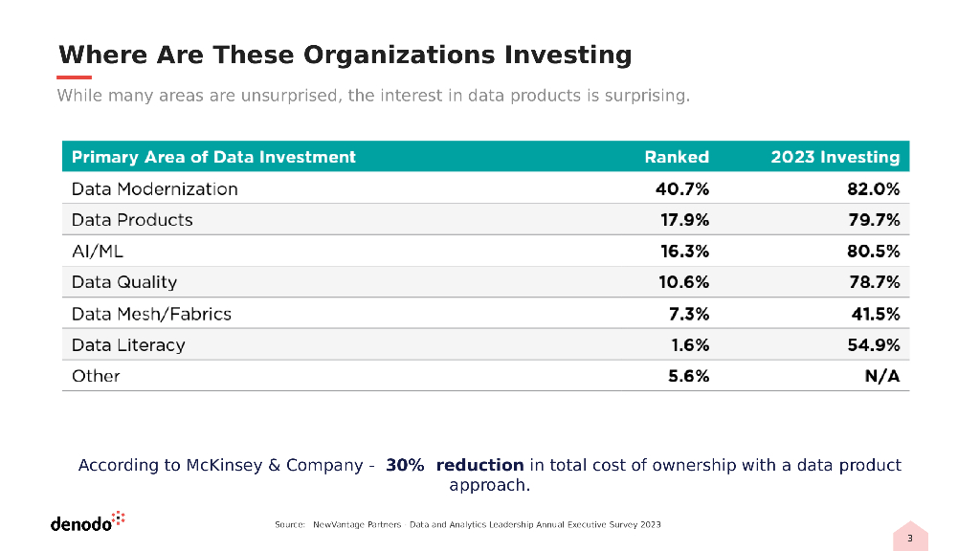
Task: Click the bold 30% reduction text
Action: coord(455,465)
